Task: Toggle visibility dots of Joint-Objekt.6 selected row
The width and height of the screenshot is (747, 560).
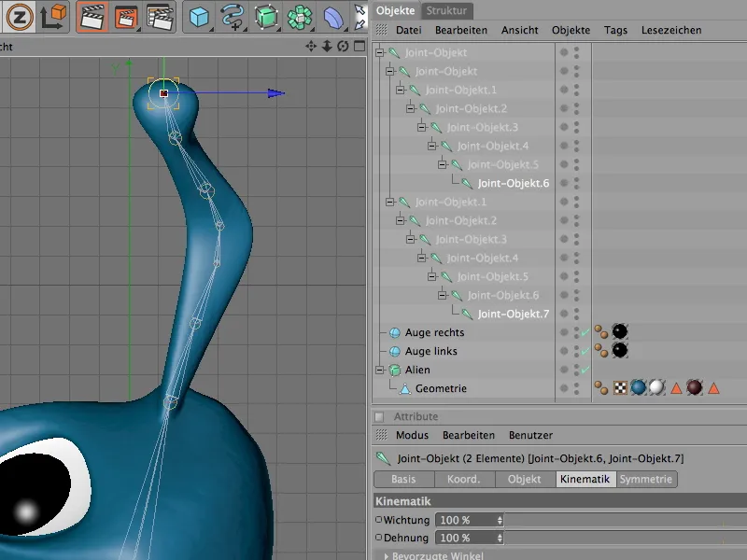Action: pos(576,183)
